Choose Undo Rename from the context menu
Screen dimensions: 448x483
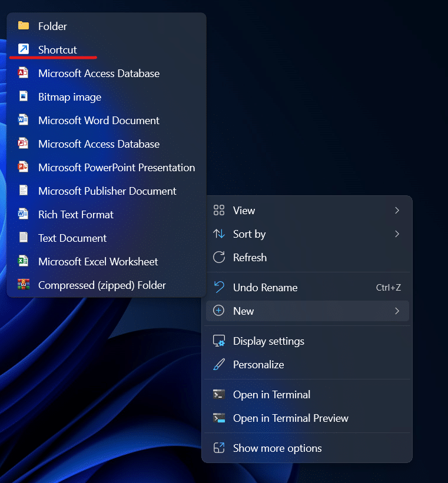click(x=307, y=288)
